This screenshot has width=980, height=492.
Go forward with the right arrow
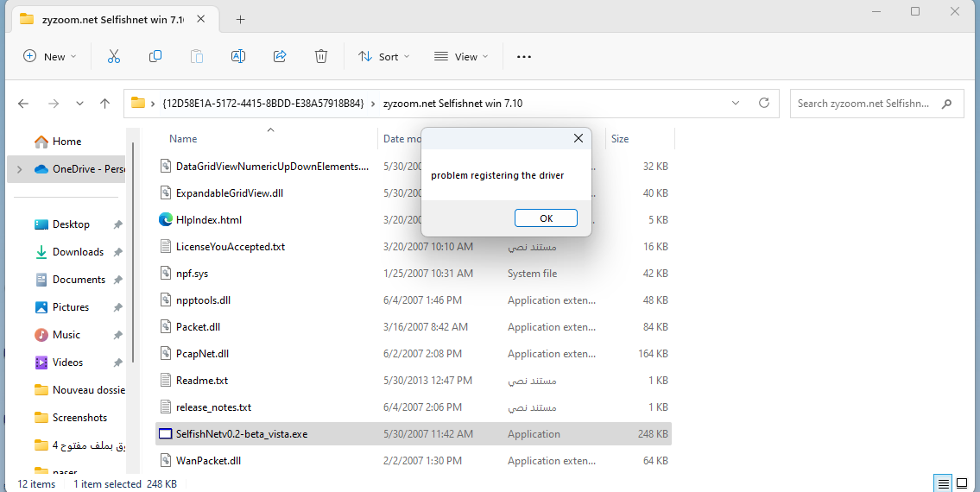[x=54, y=104]
